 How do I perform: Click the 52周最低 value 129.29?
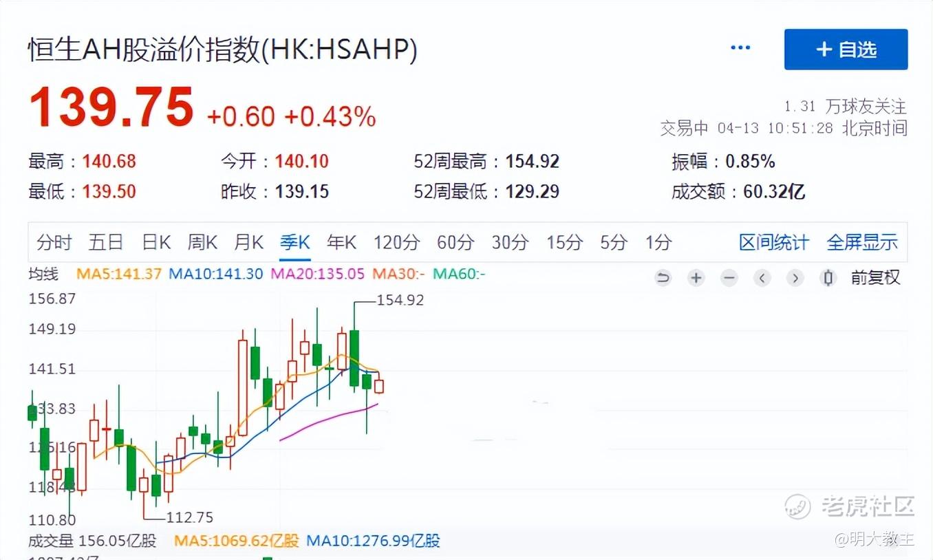[533, 191]
